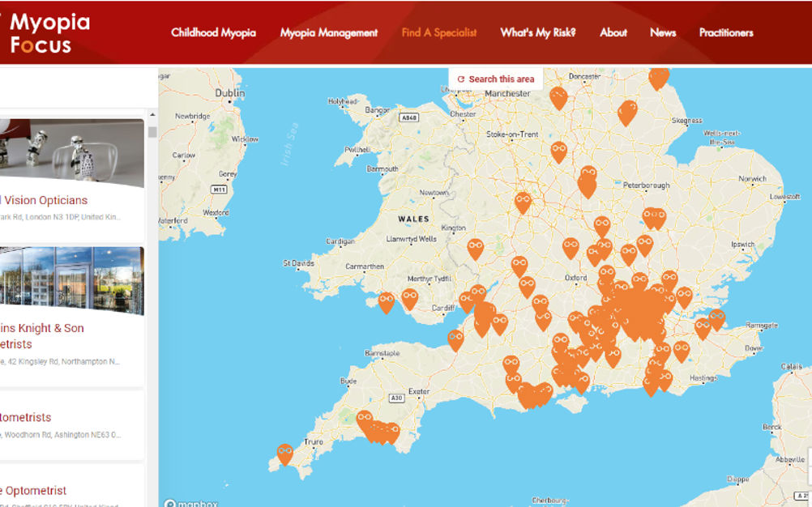
Task: Open the Optometrist listing at the bottom
Action: click(x=34, y=491)
